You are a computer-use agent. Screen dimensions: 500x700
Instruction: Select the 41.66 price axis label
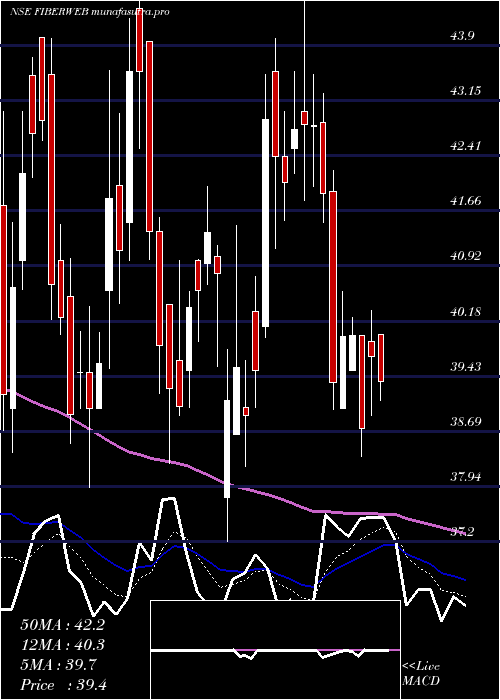(466, 201)
